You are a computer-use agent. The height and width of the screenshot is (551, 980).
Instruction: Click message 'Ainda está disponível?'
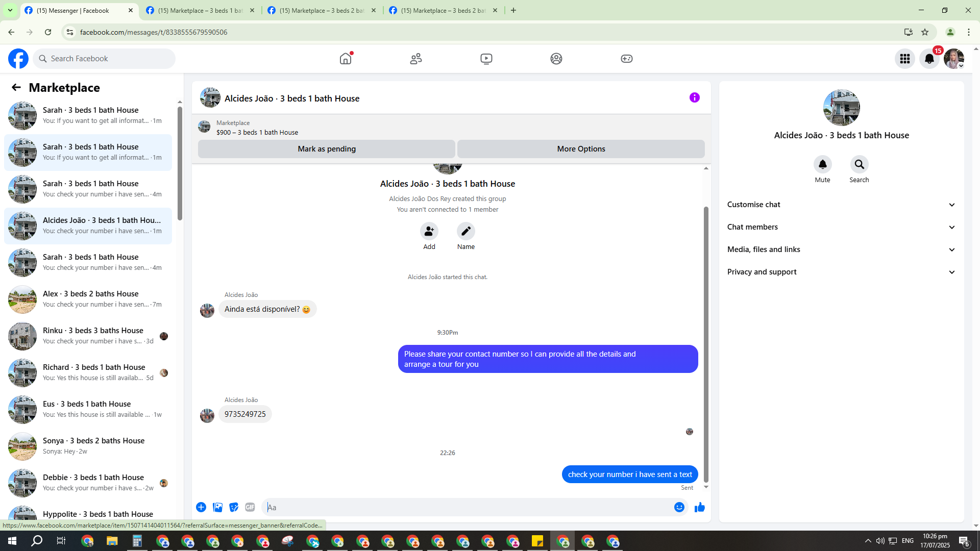tap(267, 309)
